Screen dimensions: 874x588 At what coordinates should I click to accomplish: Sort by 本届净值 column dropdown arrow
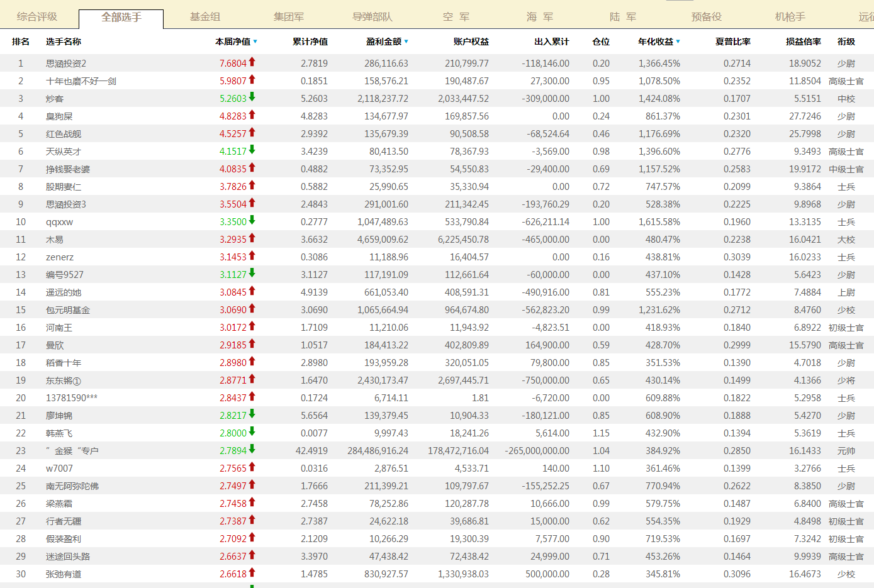255,42
